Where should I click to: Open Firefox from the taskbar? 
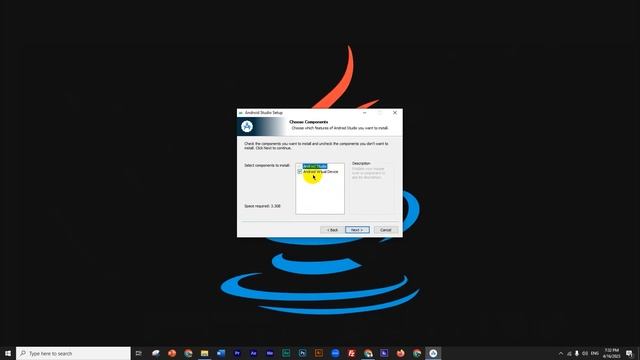coord(400,353)
